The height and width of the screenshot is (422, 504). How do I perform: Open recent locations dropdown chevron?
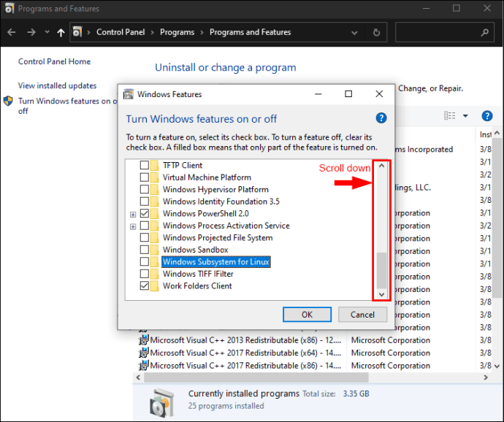click(x=47, y=32)
